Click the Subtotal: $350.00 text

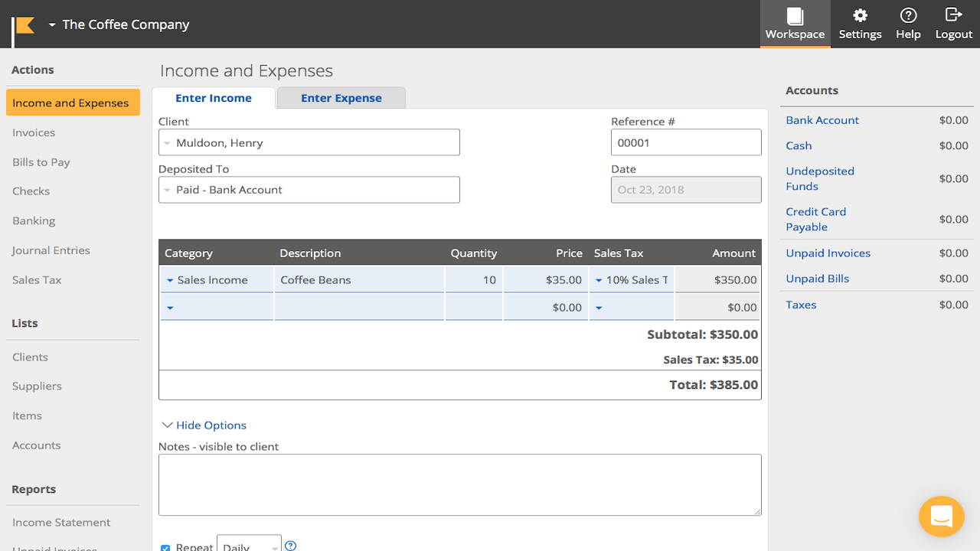(x=702, y=334)
